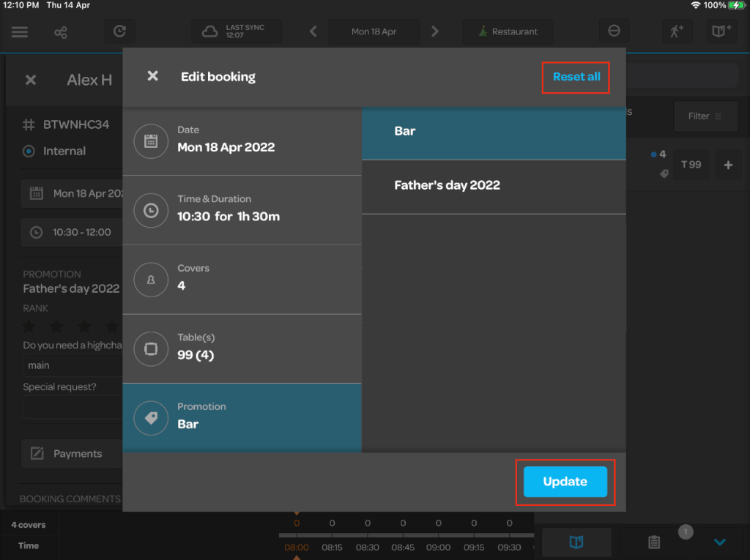The image size is (750, 560).
Task: Go to previous day chevron
Action: tap(313, 31)
